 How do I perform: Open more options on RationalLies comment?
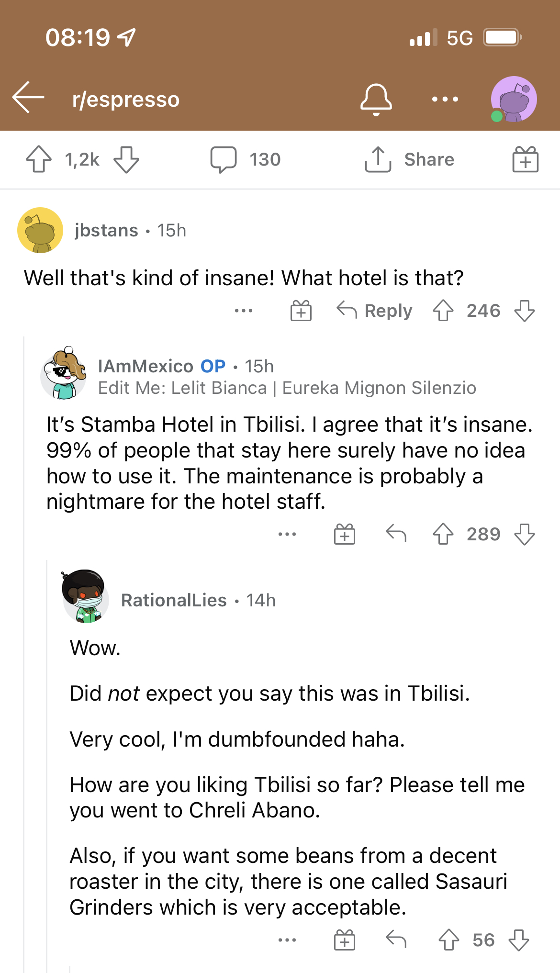click(x=287, y=940)
